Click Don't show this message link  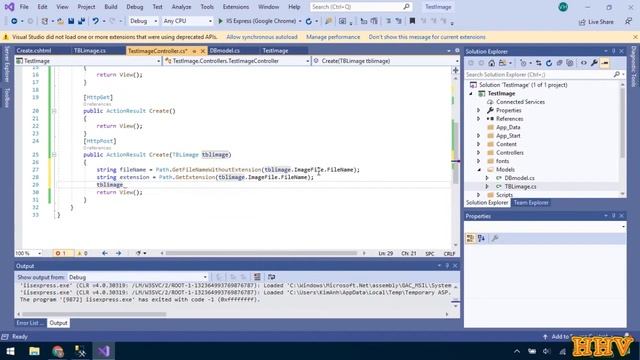coord(427,37)
